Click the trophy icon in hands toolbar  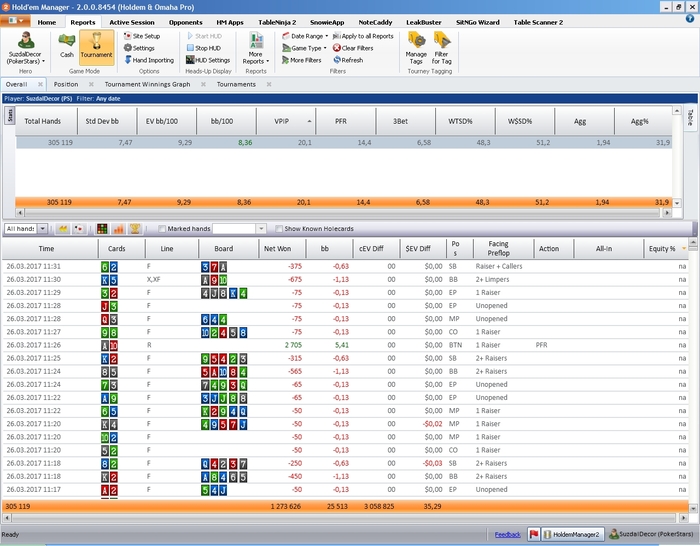(x=135, y=229)
